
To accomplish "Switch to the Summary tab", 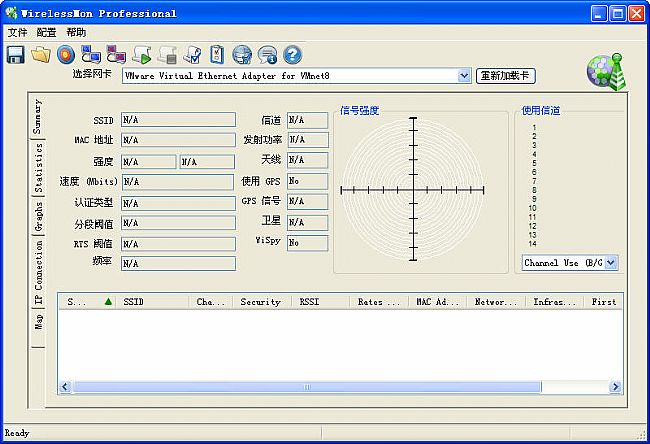I will click(38, 116).
